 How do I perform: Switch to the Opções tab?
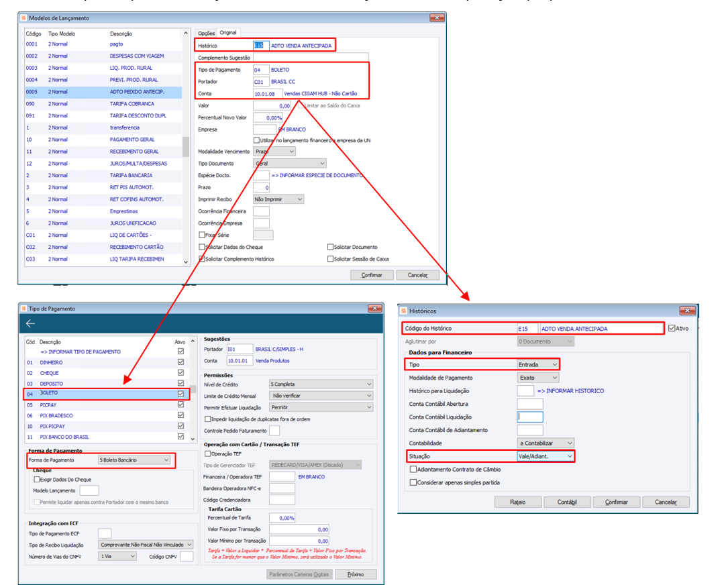click(206, 33)
